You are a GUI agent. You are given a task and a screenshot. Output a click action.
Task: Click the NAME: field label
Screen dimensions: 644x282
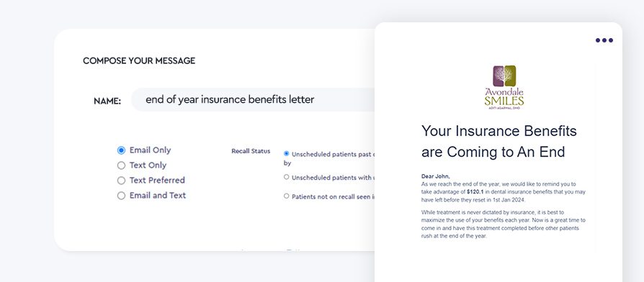click(107, 101)
